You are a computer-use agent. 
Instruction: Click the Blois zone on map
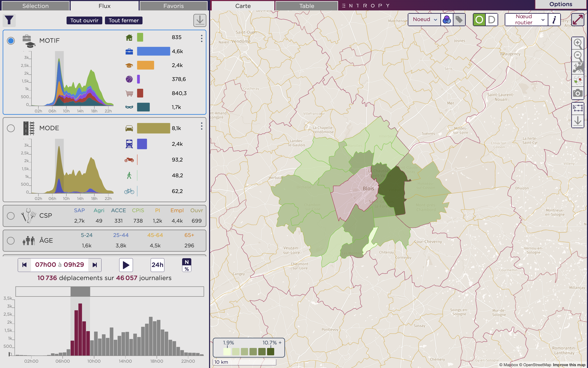355,192
